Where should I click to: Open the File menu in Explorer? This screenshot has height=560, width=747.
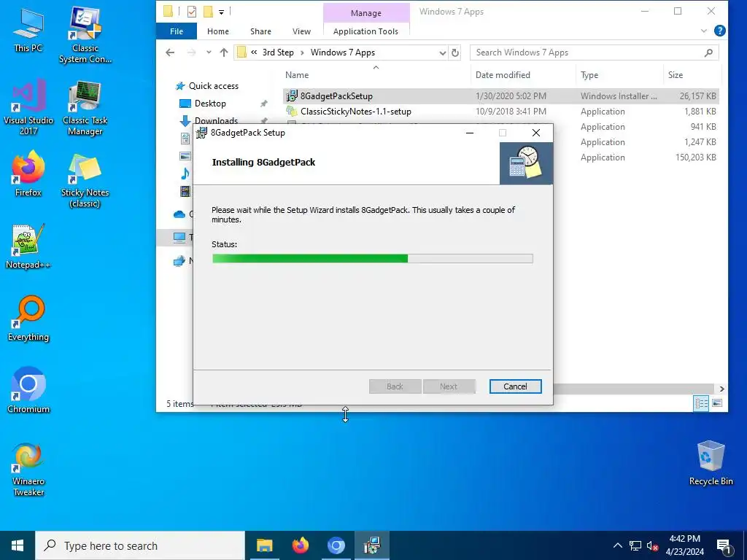tap(177, 31)
